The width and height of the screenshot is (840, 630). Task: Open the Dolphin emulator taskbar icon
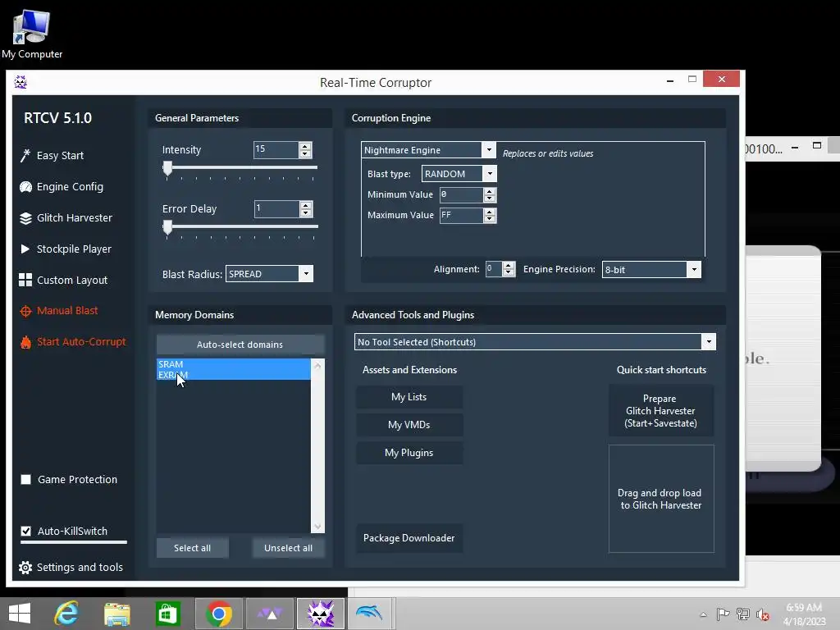pos(370,614)
